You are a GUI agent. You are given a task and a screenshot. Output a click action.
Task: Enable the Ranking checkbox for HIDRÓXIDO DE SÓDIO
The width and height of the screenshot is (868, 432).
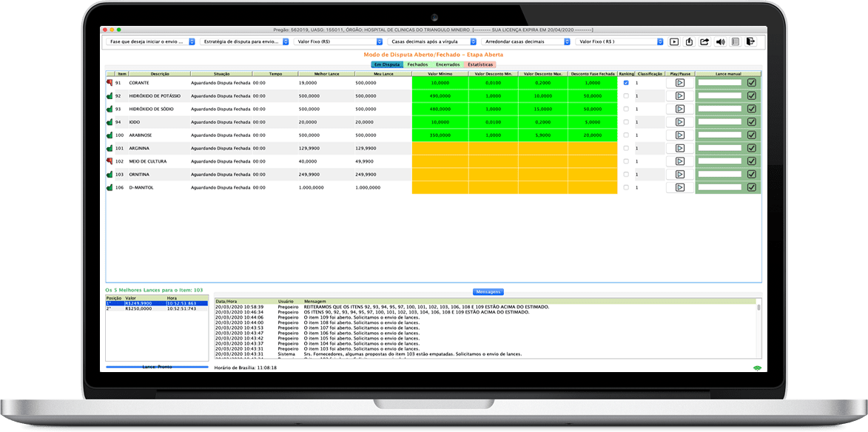pos(626,109)
